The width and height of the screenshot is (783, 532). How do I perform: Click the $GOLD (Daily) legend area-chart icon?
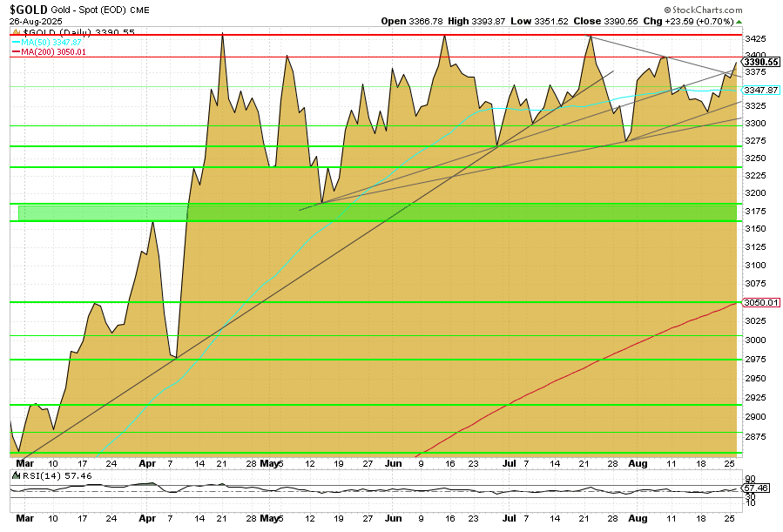[16, 32]
